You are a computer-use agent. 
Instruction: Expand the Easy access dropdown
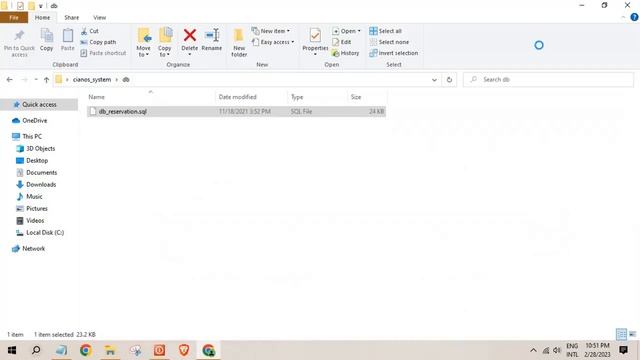pyautogui.click(x=273, y=42)
